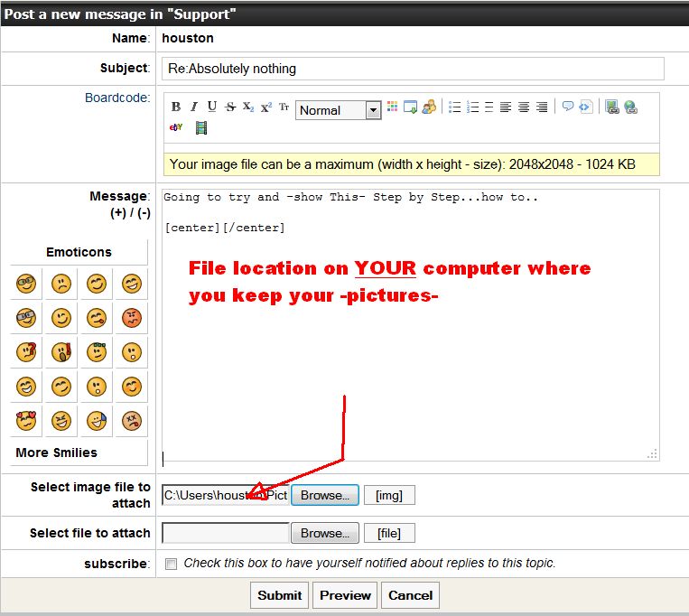Click More Smilies to expand emoticons
The height and width of the screenshot is (616, 689).
[56, 453]
